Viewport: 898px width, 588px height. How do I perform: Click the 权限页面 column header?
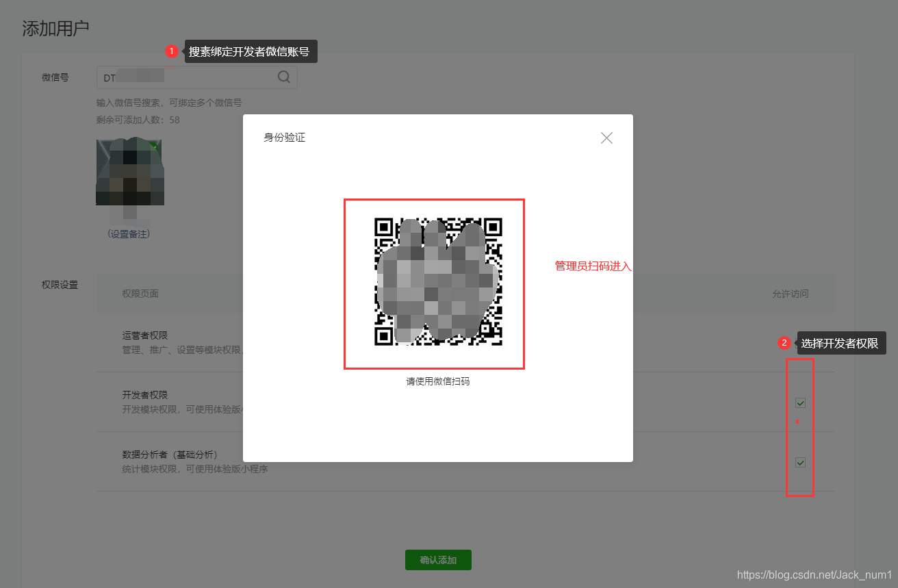(140, 294)
